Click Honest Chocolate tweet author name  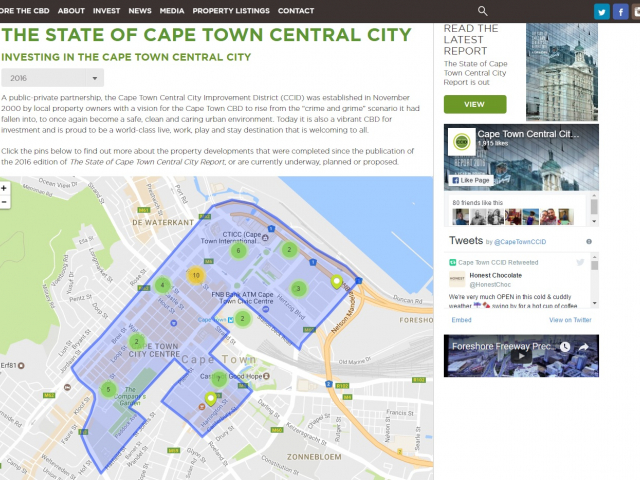coord(496,276)
